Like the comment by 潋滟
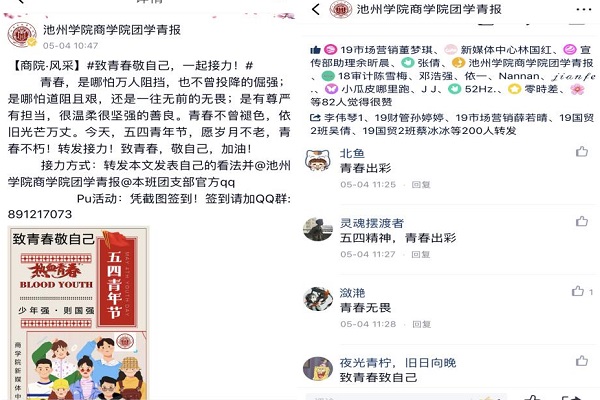 [x=577, y=291]
